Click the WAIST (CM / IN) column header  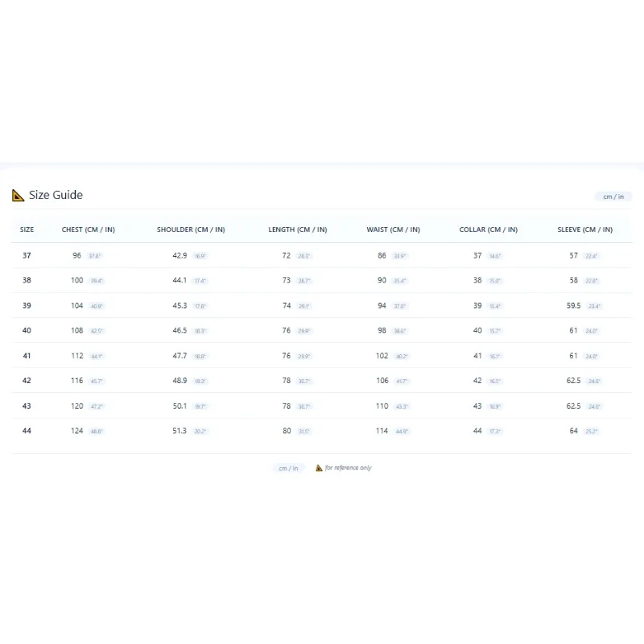tap(394, 229)
